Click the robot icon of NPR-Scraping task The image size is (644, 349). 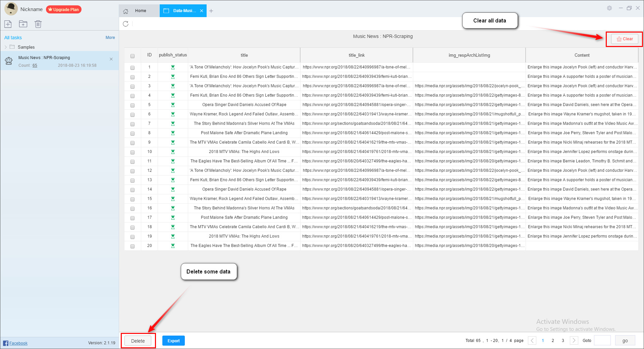coord(9,61)
